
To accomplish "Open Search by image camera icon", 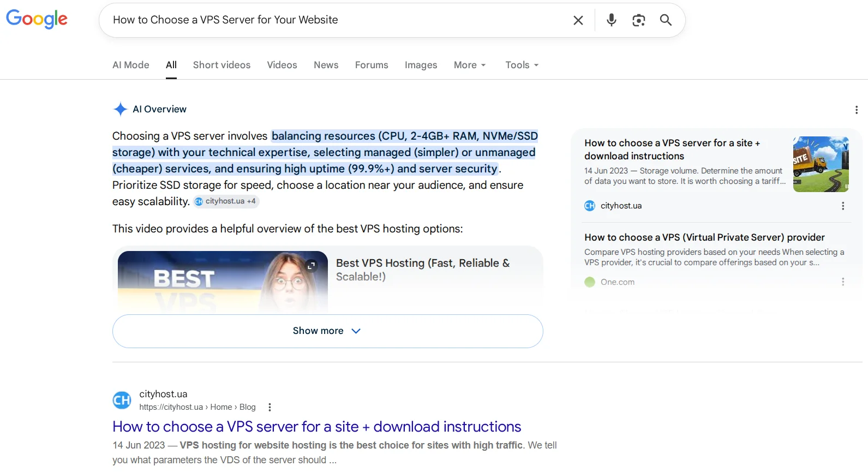I will pos(639,20).
